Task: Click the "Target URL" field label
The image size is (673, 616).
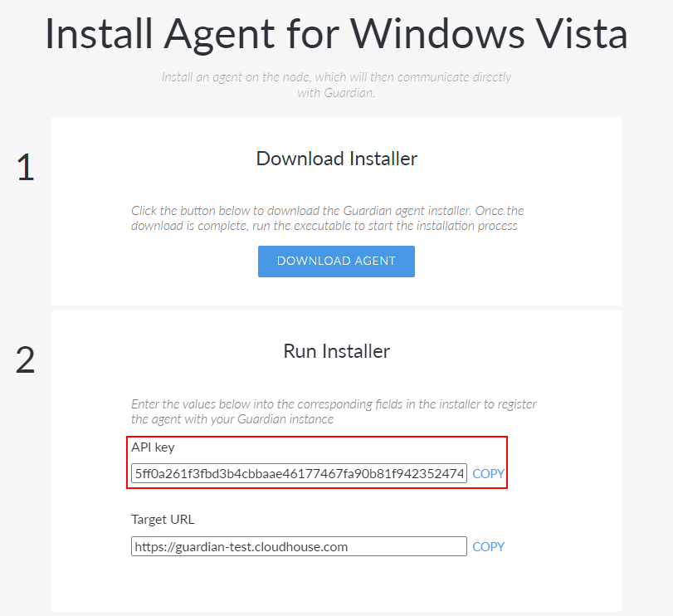Action: click(x=163, y=520)
